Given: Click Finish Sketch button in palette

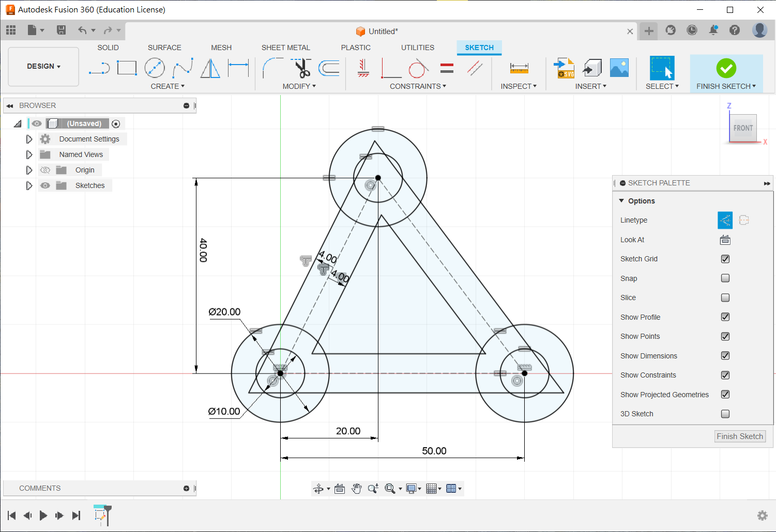Looking at the screenshot, I should click(x=739, y=436).
